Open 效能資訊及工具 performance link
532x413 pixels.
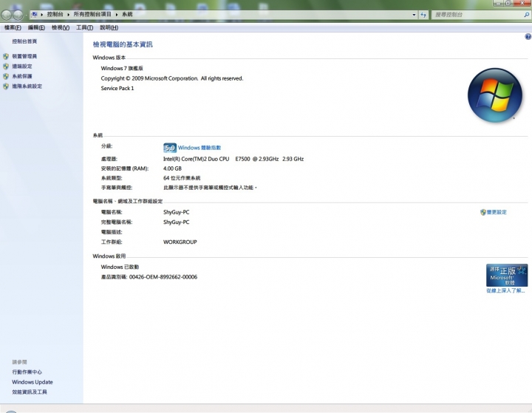pos(30,392)
